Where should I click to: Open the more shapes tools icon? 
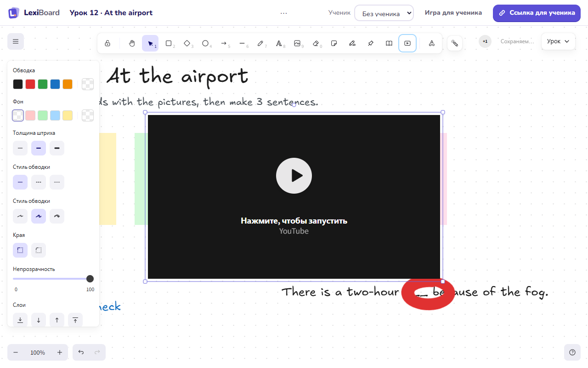432,43
